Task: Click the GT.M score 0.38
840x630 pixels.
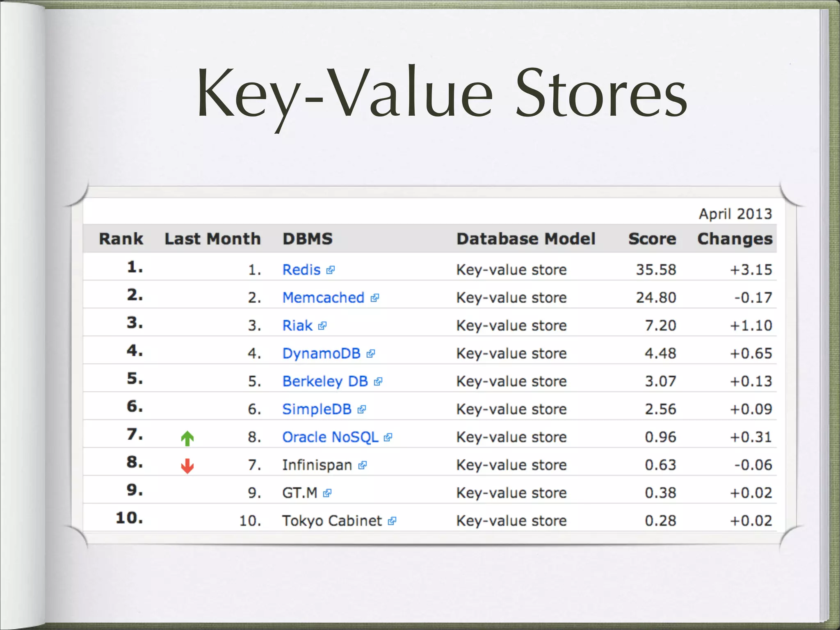Action: pos(660,493)
